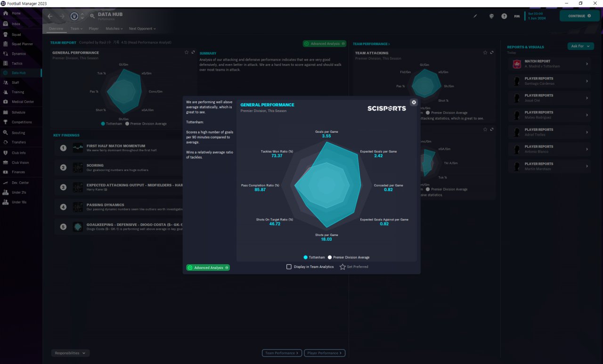This screenshot has height=364, width=603.
Task: Open the Martin Marotazo player report
Action: pos(549,166)
